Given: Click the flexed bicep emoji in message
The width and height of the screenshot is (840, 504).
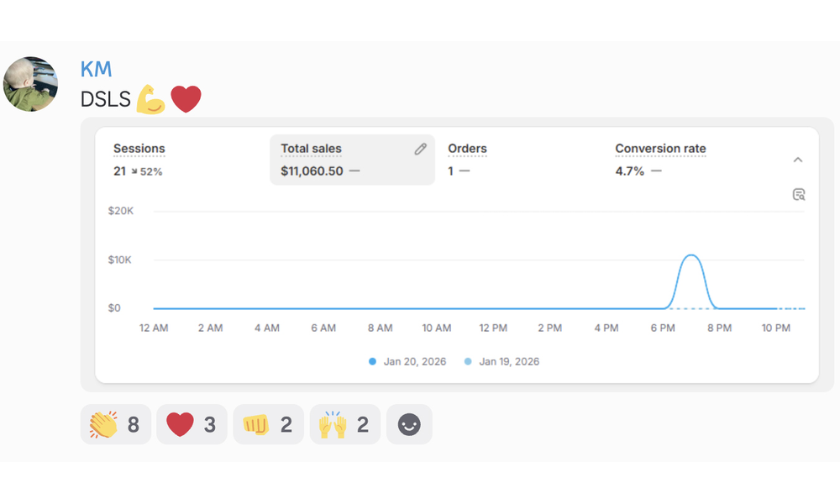Looking at the screenshot, I should point(150,99).
